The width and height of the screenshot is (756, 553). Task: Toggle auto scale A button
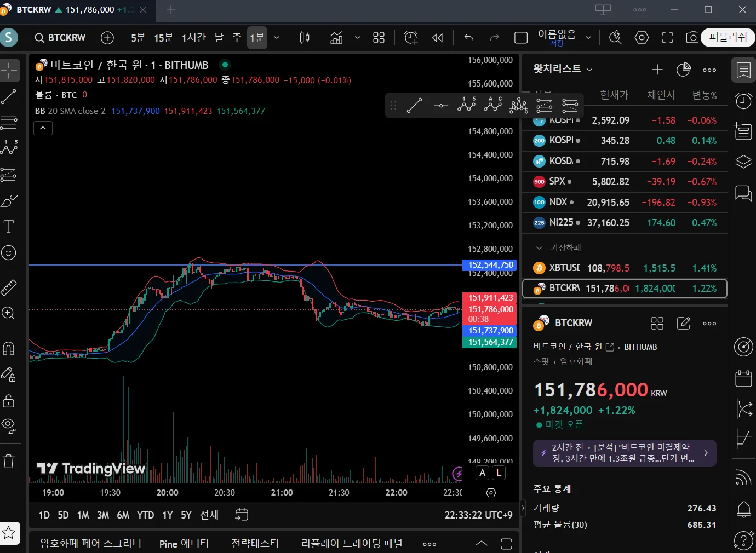(482, 473)
